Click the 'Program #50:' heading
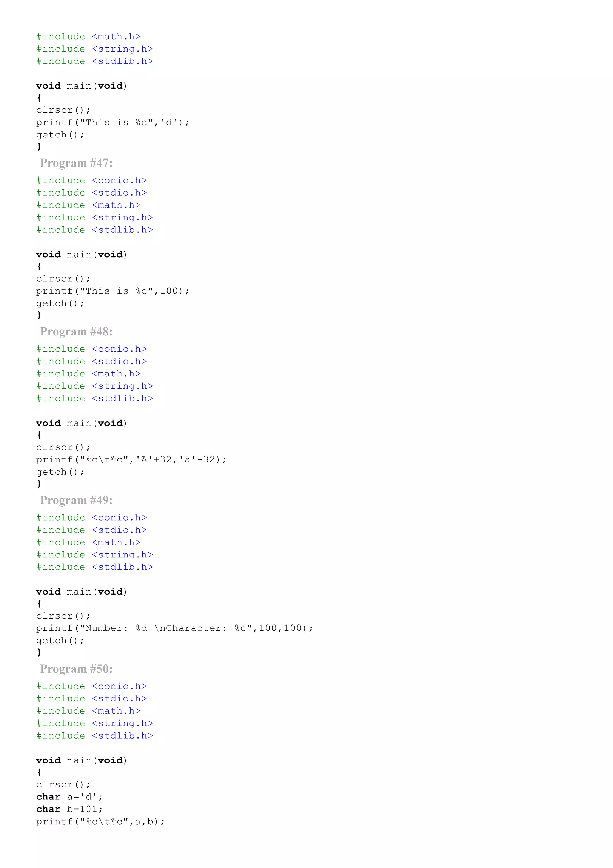613x868 pixels. point(76,669)
